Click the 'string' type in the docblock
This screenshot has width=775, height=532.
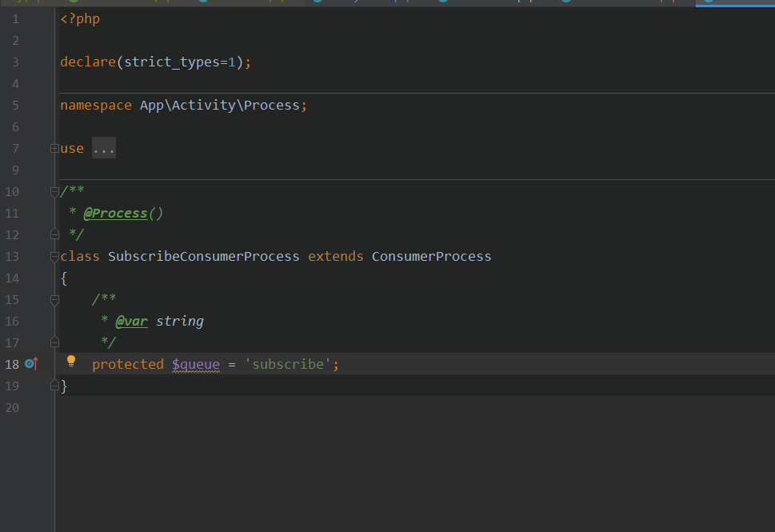(x=180, y=322)
